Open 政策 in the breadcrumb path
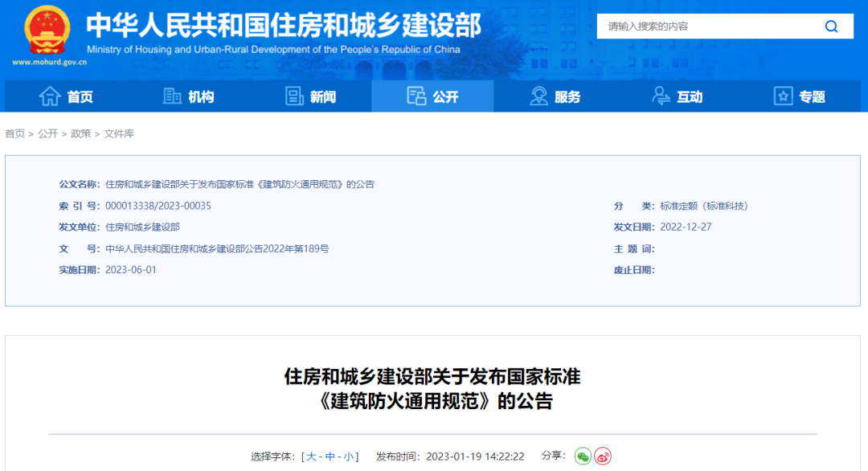 point(80,133)
